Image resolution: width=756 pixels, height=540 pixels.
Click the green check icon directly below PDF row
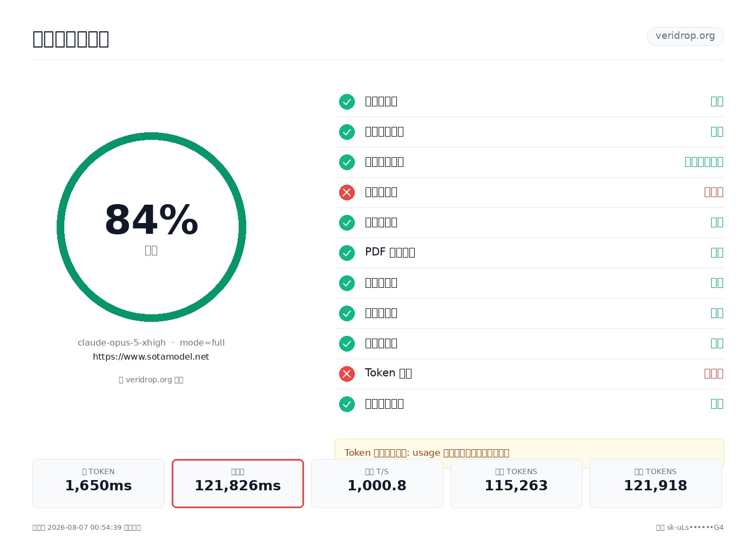(347, 283)
